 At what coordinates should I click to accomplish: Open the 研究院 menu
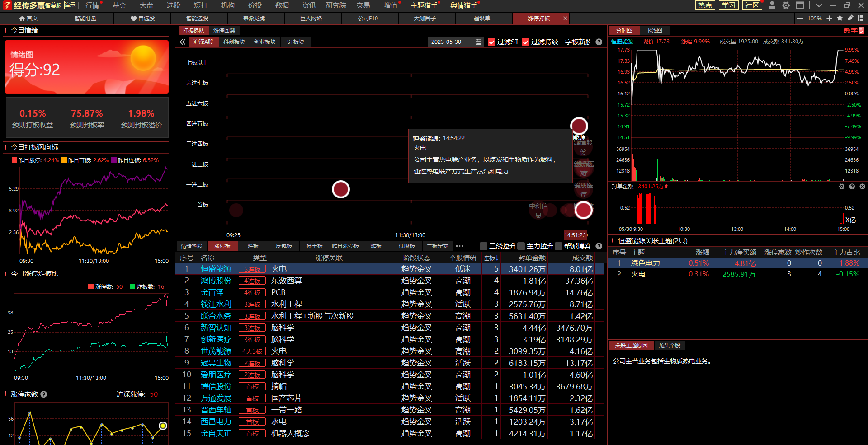coord(336,5)
